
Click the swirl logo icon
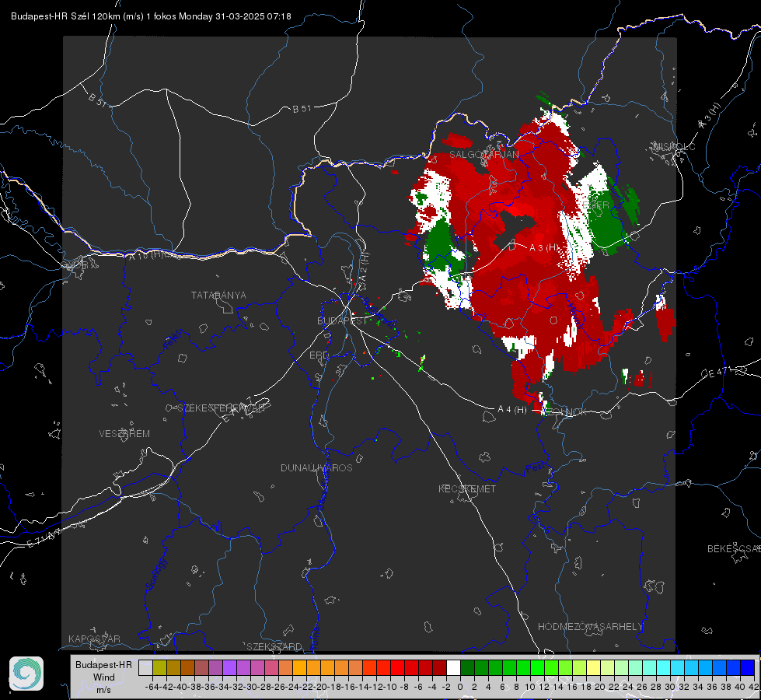tap(26, 674)
